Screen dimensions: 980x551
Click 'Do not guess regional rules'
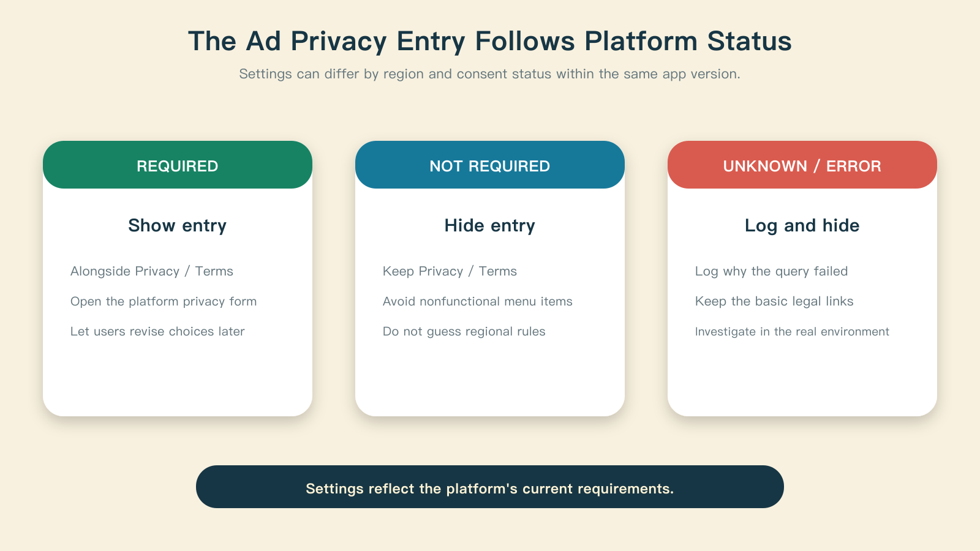point(464,331)
